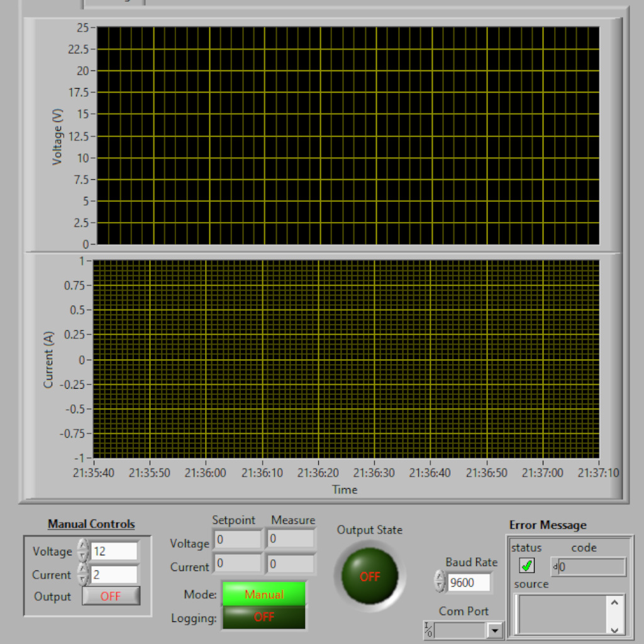The image size is (644, 644).
Task: Toggle the Logging OFF button
Action: (264, 617)
